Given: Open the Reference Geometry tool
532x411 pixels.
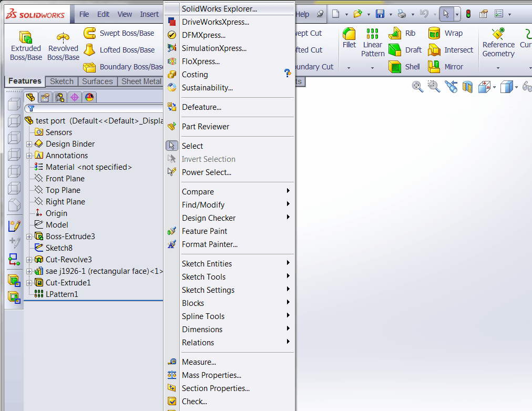Looking at the screenshot, I should click(498, 43).
